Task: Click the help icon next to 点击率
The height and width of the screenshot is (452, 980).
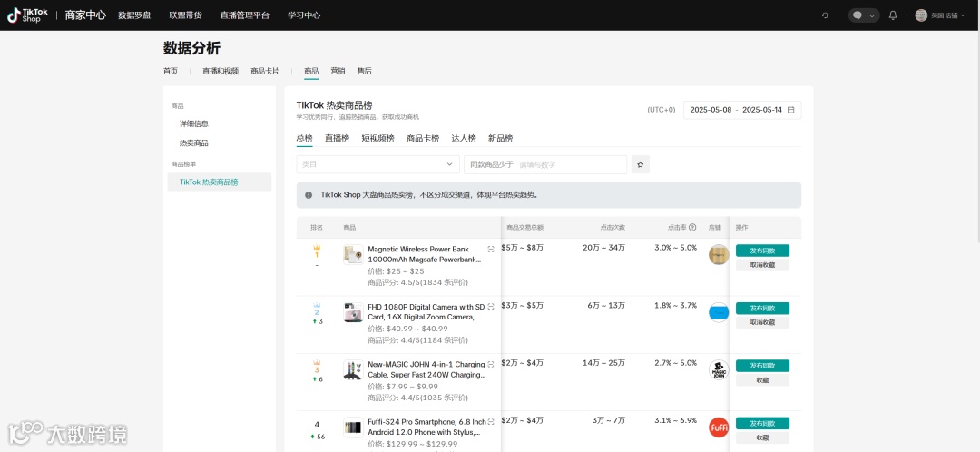Action: (692, 228)
